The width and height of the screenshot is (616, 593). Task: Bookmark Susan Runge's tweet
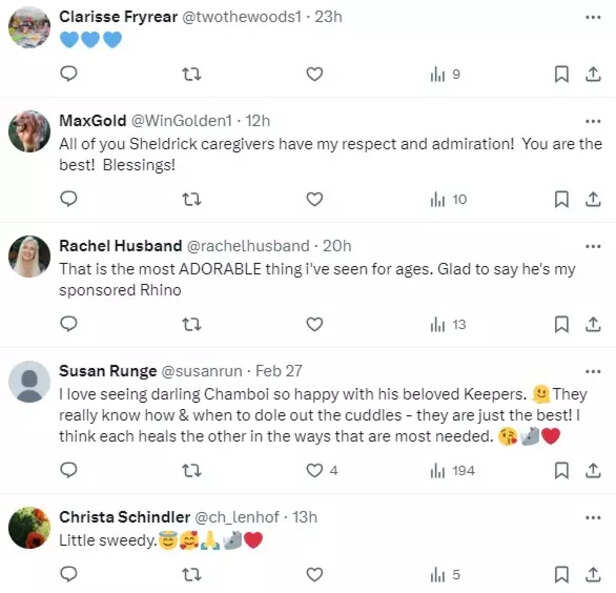tap(562, 470)
